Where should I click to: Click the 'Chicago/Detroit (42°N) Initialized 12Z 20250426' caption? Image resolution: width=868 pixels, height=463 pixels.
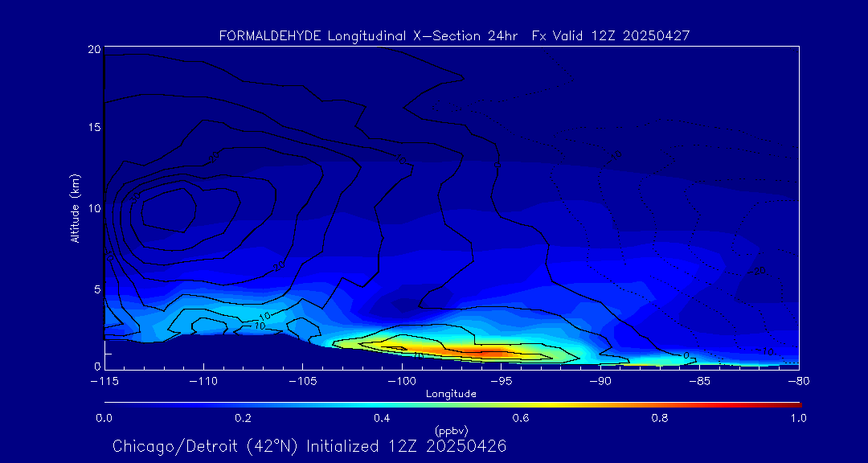pyautogui.click(x=309, y=446)
